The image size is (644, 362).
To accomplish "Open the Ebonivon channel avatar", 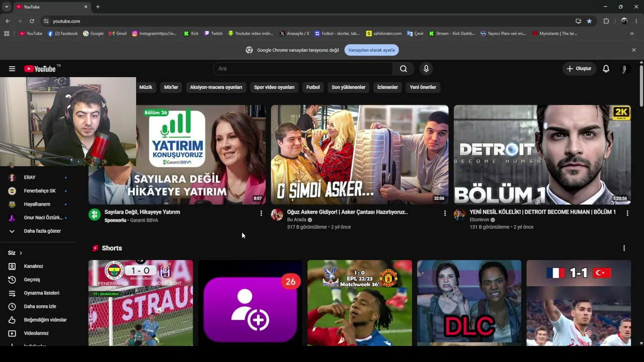I will [459, 215].
